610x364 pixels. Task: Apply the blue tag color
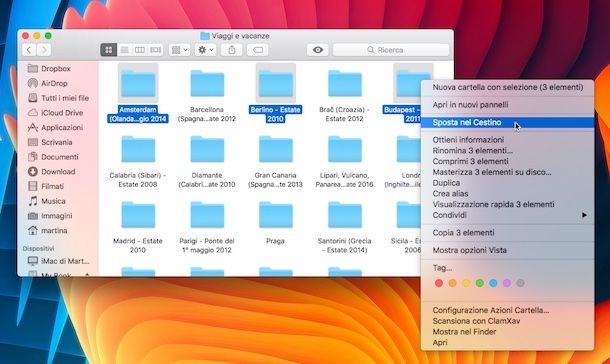pos(493,283)
